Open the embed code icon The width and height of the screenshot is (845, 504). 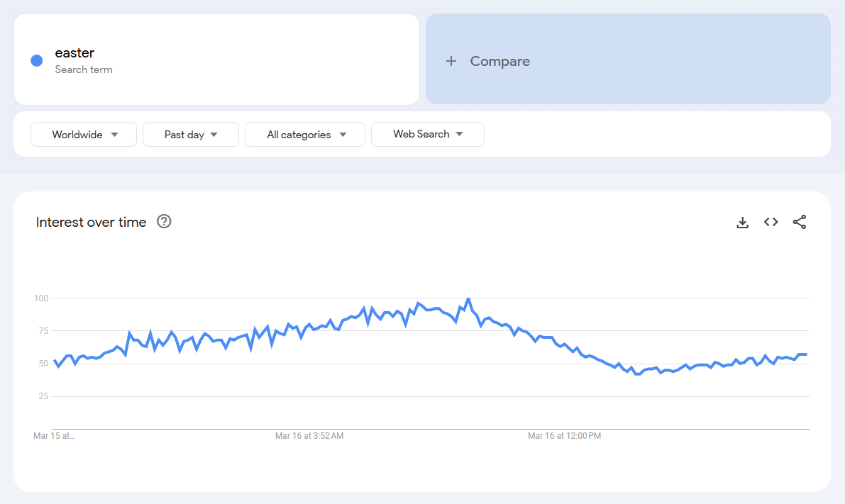point(771,222)
